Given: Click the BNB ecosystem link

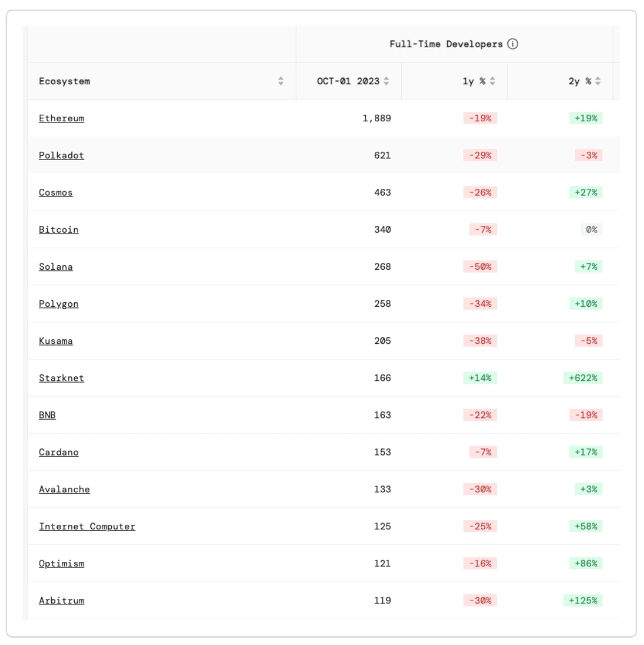Looking at the screenshot, I should (47, 415).
